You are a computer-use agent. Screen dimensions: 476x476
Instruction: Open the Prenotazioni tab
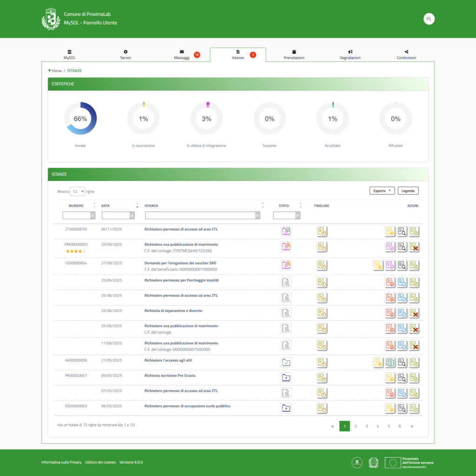294,54
